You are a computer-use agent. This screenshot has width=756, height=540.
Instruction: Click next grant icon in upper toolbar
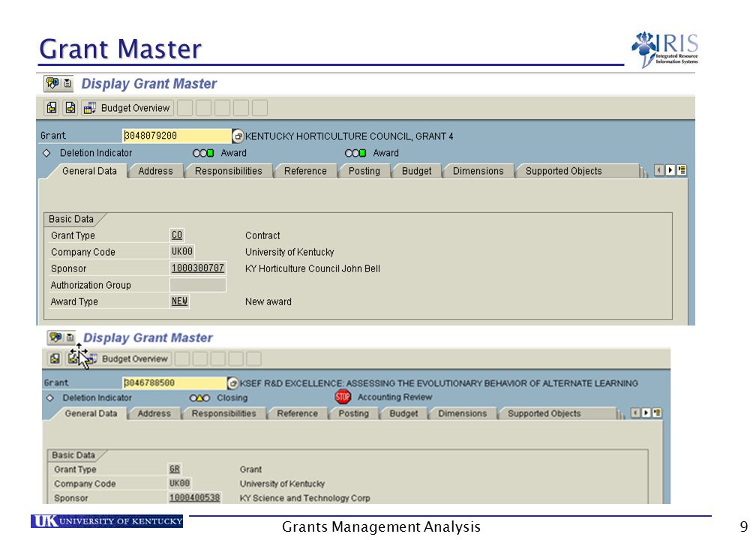click(70, 108)
